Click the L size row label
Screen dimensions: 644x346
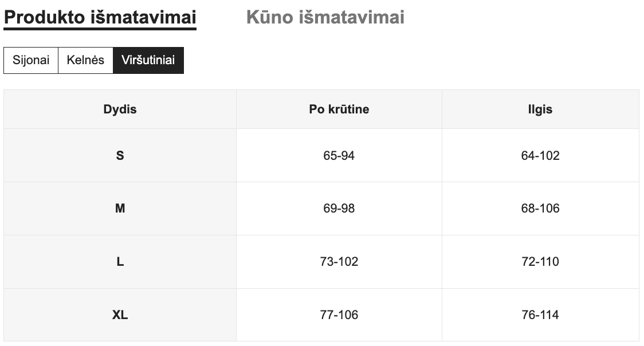pos(120,262)
